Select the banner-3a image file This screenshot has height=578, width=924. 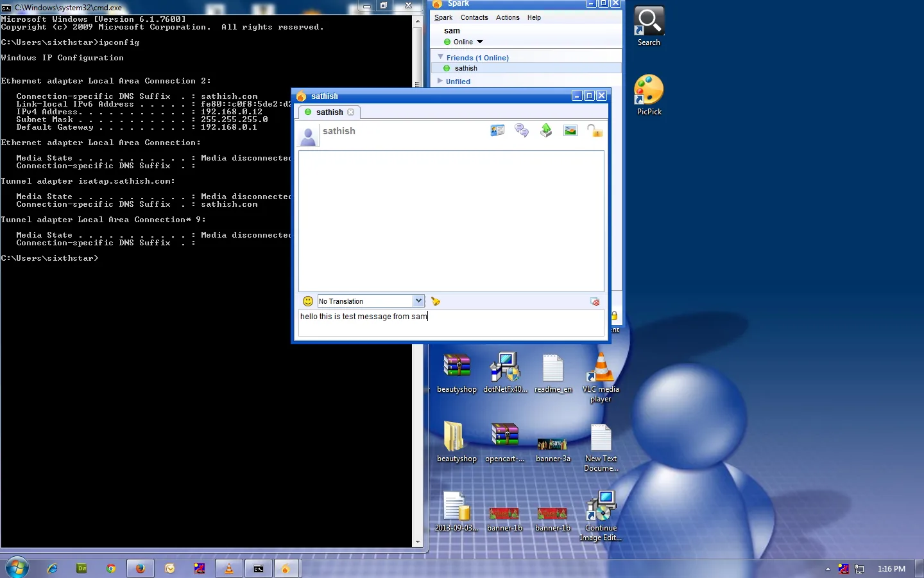coord(553,450)
